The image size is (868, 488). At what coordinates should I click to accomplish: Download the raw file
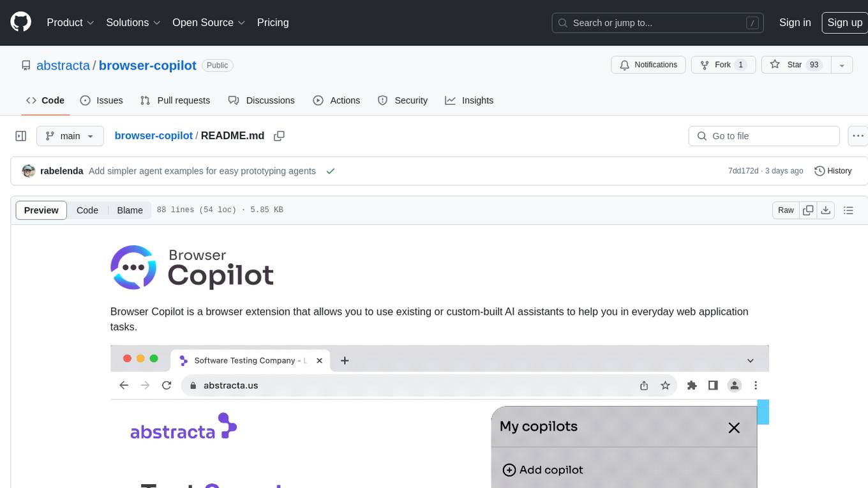pos(826,210)
